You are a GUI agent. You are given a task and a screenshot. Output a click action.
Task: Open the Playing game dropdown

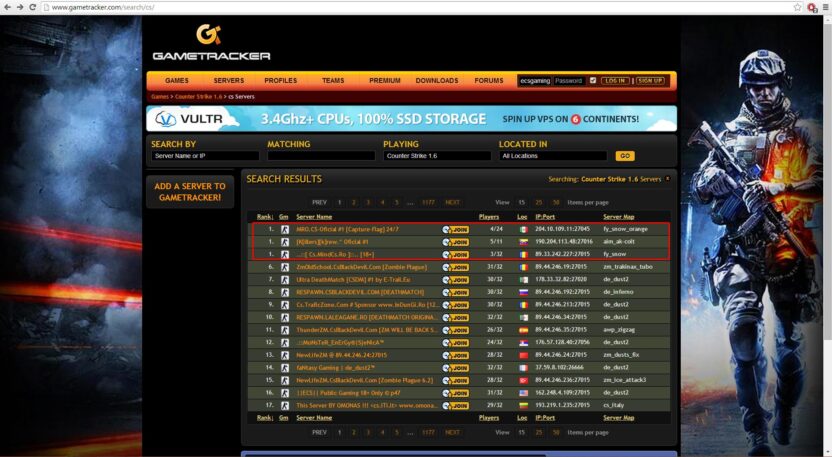[437, 156]
